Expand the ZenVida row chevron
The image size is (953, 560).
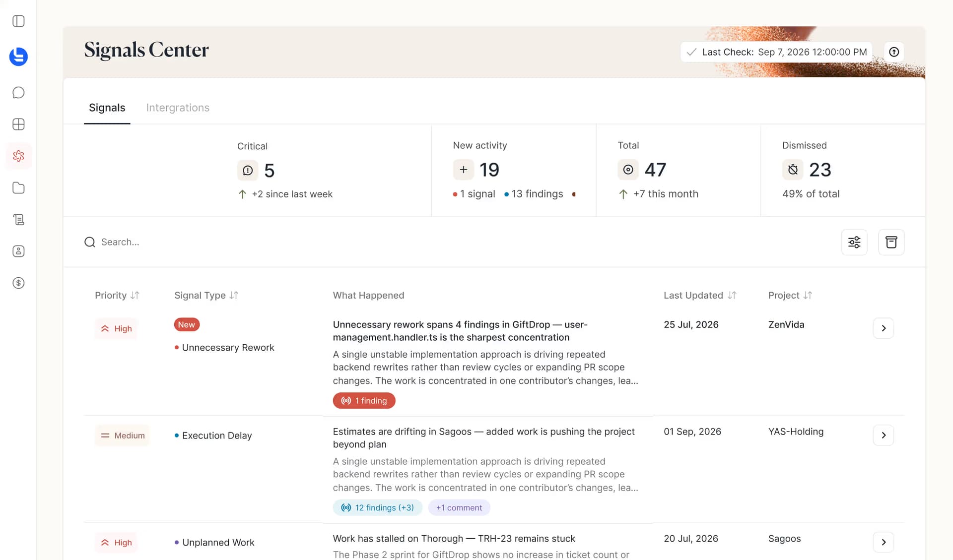(884, 328)
